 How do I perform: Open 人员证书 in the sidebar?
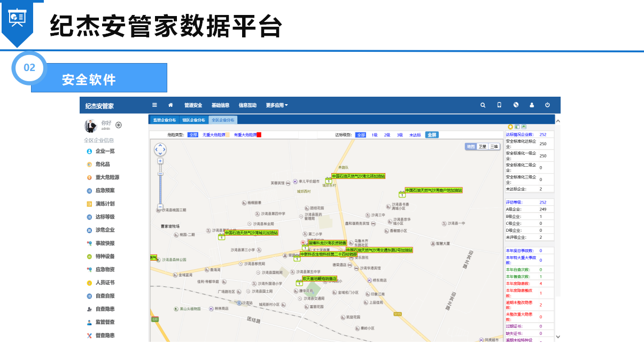tap(105, 283)
